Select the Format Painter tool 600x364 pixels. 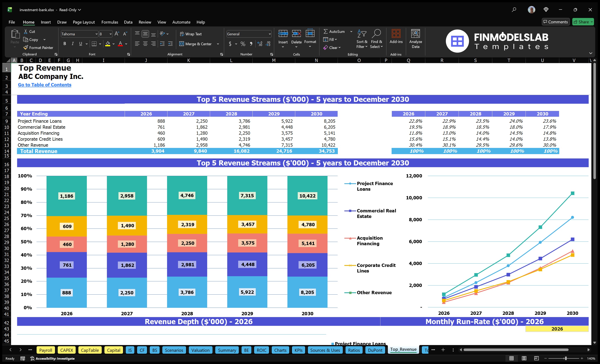point(38,48)
